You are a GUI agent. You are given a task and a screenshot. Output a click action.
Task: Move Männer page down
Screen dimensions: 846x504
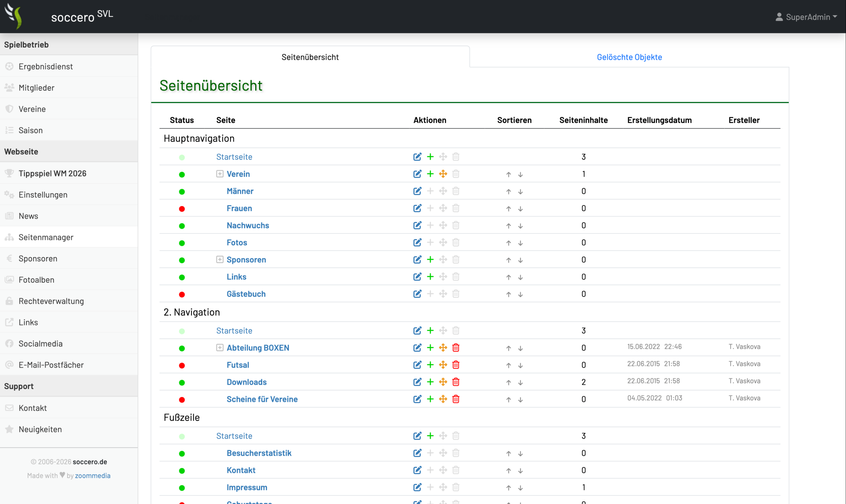(x=520, y=192)
